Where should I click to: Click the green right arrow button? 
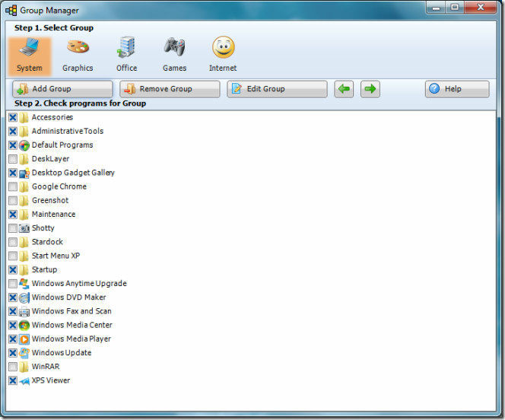(370, 89)
